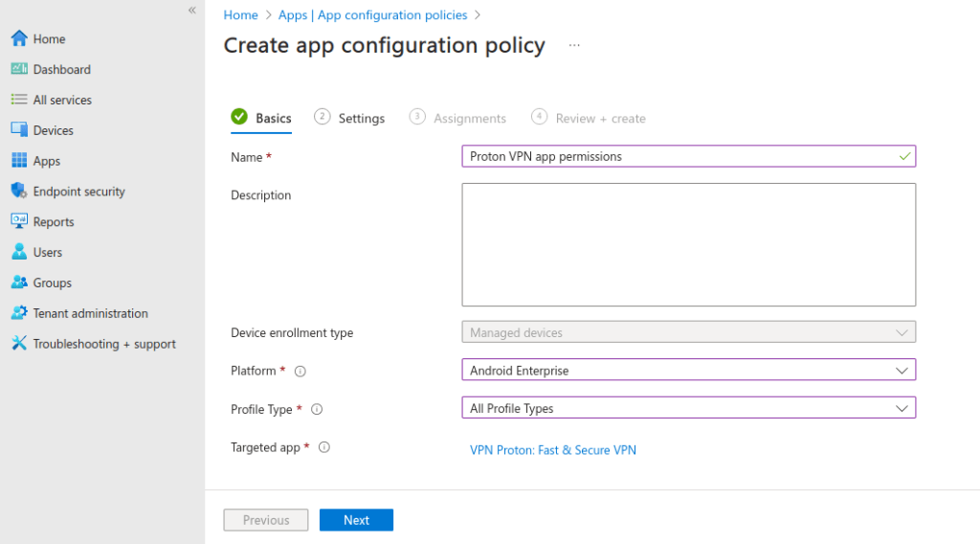Click the Platform dropdown chevron arrow
The image size is (980, 544).
[902, 371]
